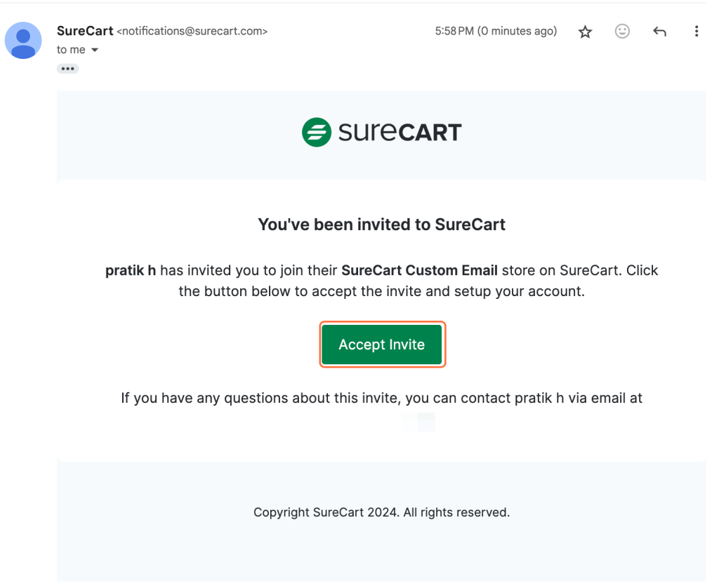Click the bold "SureCart Custom Email" store name
719x588 pixels.
(419, 270)
